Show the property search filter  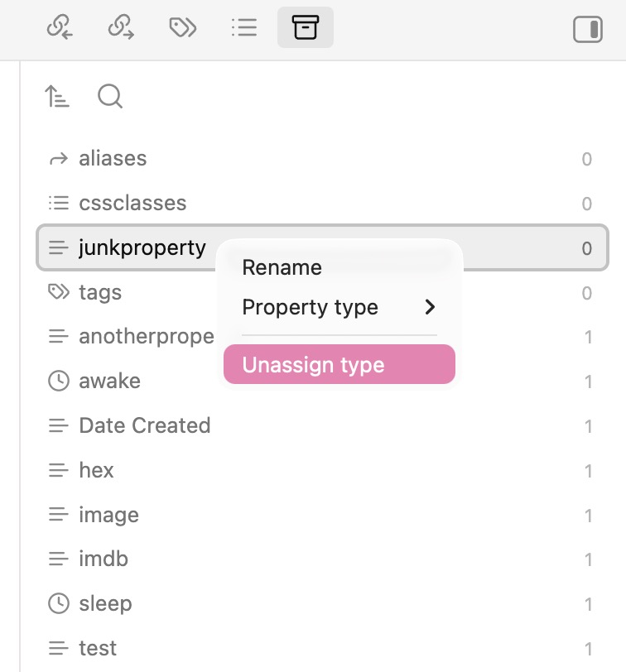tap(110, 98)
